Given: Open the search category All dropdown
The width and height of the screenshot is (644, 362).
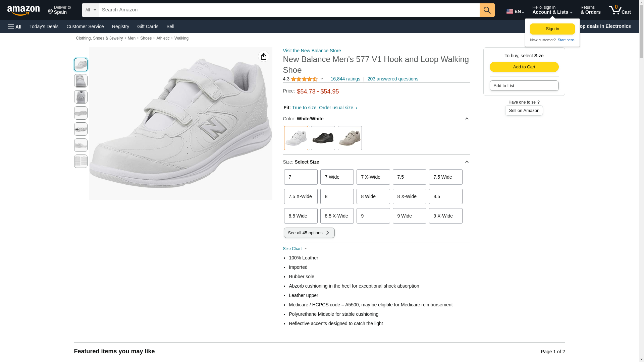Looking at the screenshot, I should pos(90,10).
